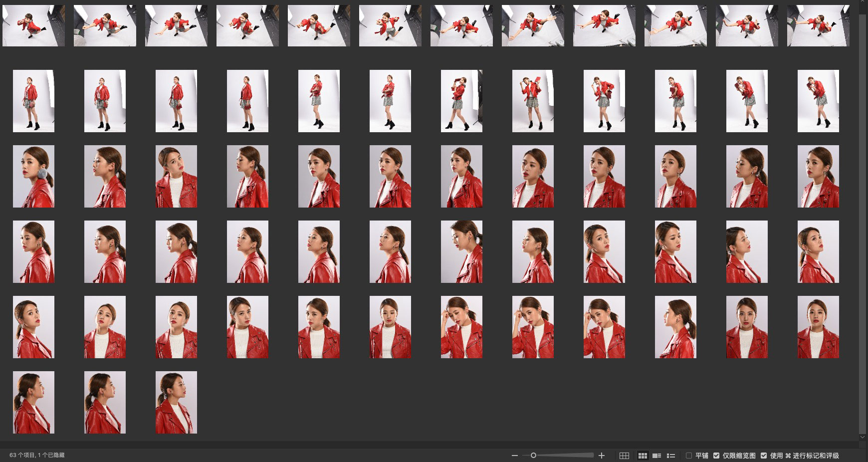The height and width of the screenshot is (462, 868).
Task: Uncheck the 使用 ⌘ 进行标记和评级 checkbox
Action: pyautogui.click(x=764, y=456)
